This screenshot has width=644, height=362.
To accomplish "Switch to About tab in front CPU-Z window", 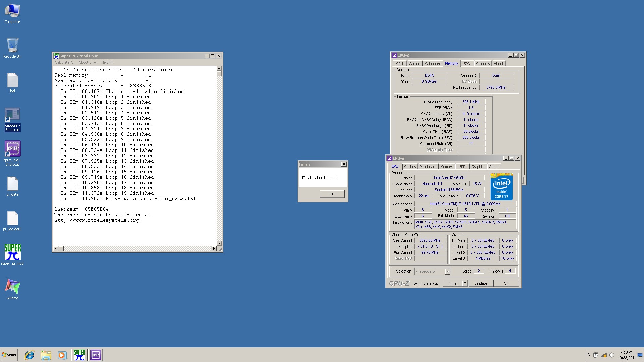I will (494, 167).
